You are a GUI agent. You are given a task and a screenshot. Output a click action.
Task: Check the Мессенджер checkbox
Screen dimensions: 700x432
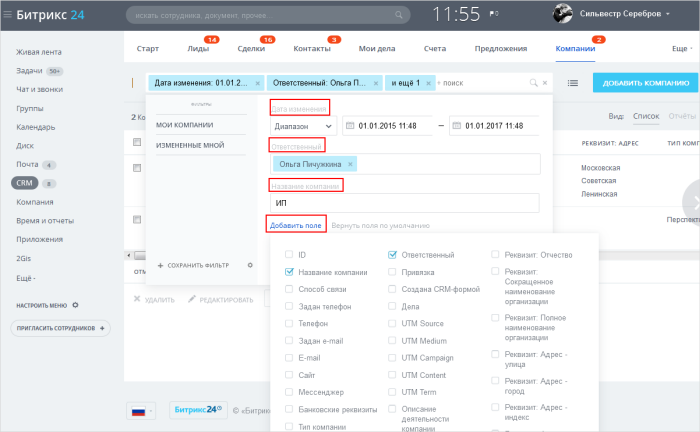click(289, 392)
